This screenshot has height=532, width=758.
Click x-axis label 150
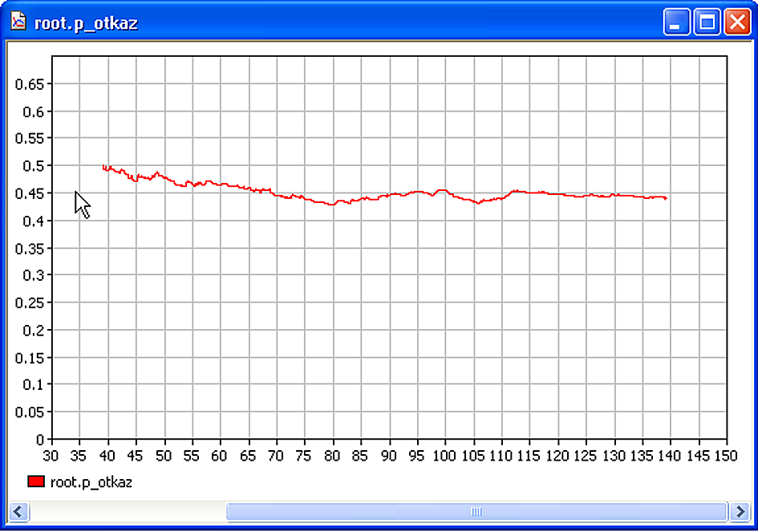click(726, 456)
